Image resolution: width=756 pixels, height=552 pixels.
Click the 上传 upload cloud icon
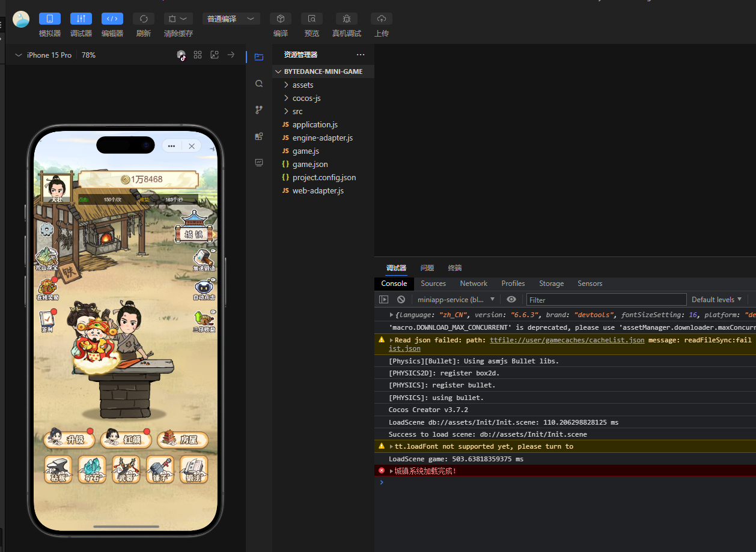click(382, 19)
